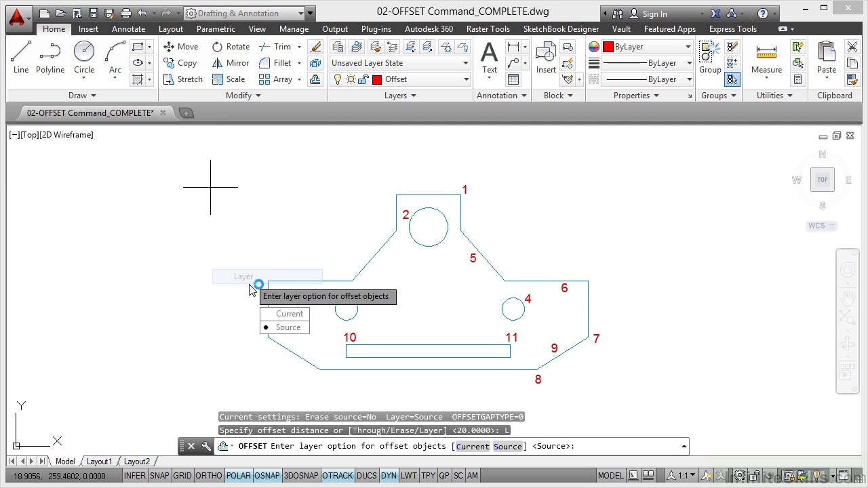868x488 pixels.
Task: Click the Group tool
Action: (x=710, y=58)
